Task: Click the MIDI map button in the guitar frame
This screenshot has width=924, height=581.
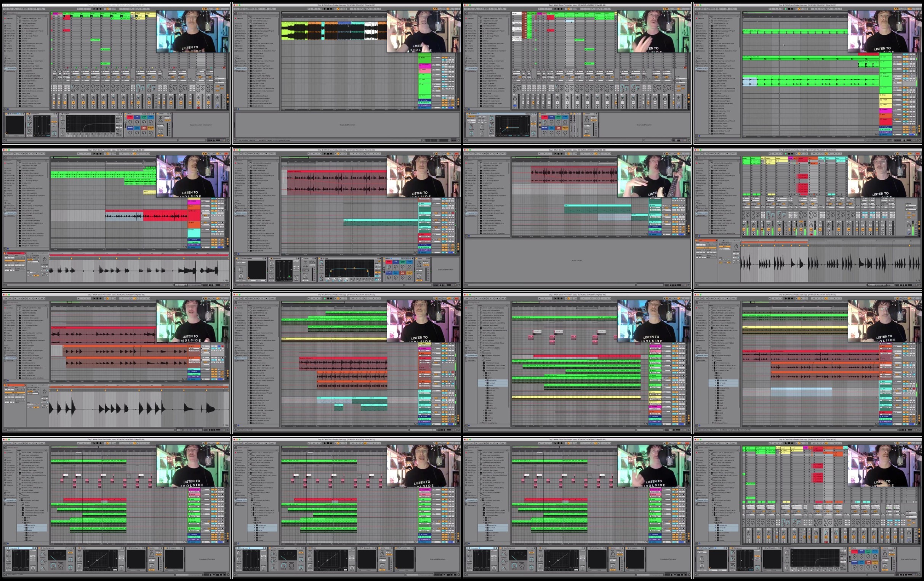Action: [675, 154]
